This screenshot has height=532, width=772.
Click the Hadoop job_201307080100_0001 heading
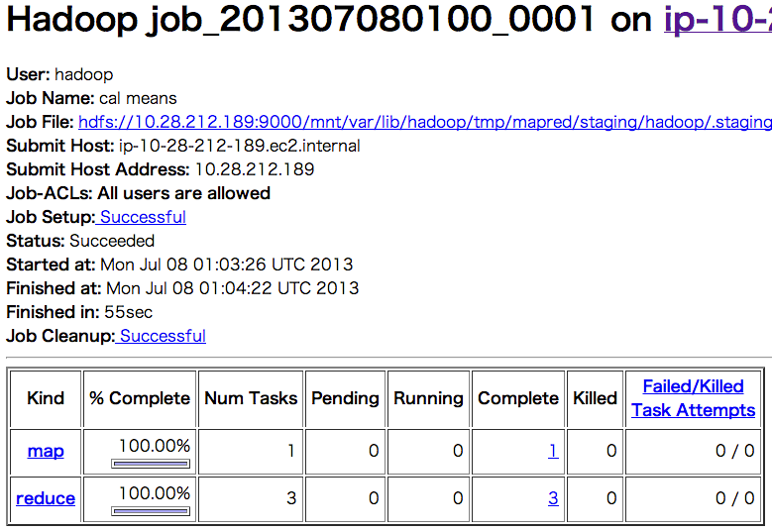[x=300, y=20]
